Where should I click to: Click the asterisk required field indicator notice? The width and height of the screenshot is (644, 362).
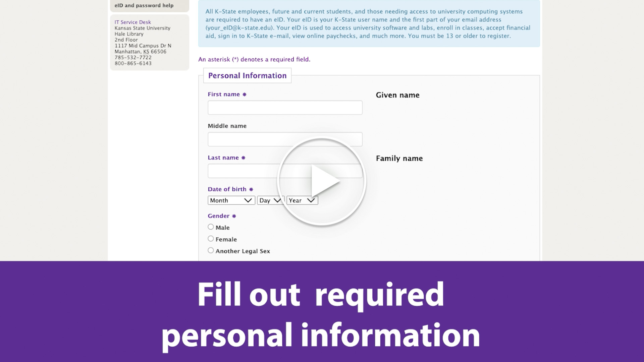tap(254, 59)
